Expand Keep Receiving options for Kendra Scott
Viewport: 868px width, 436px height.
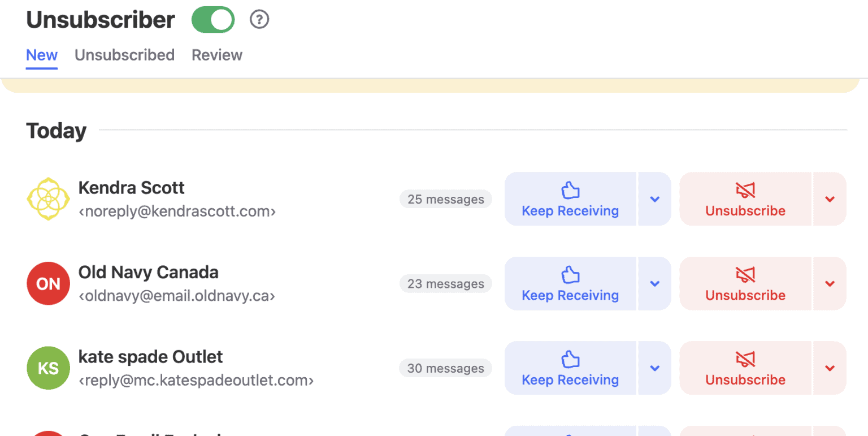(654, 198)
